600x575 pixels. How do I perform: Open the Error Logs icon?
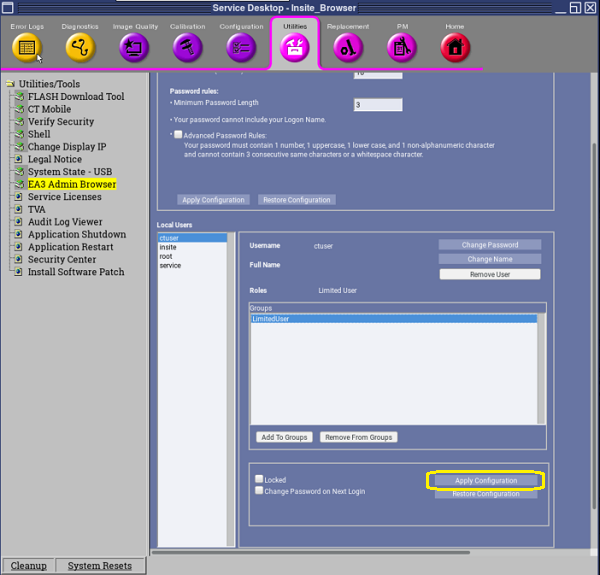tap(27, 47)
